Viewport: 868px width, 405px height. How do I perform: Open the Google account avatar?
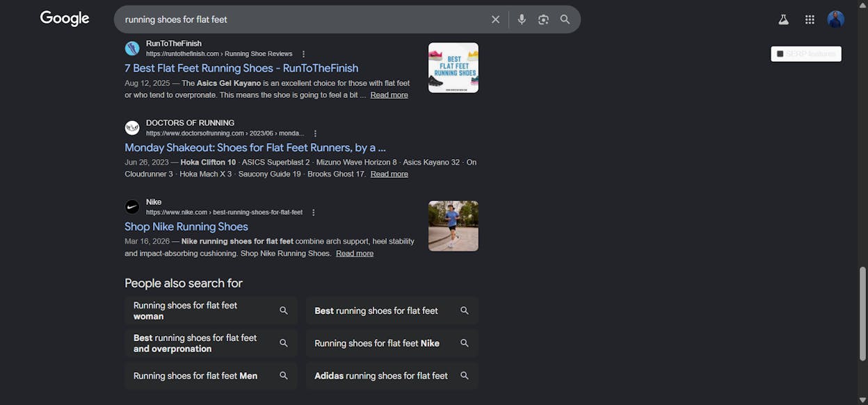(x=836, y=19)
